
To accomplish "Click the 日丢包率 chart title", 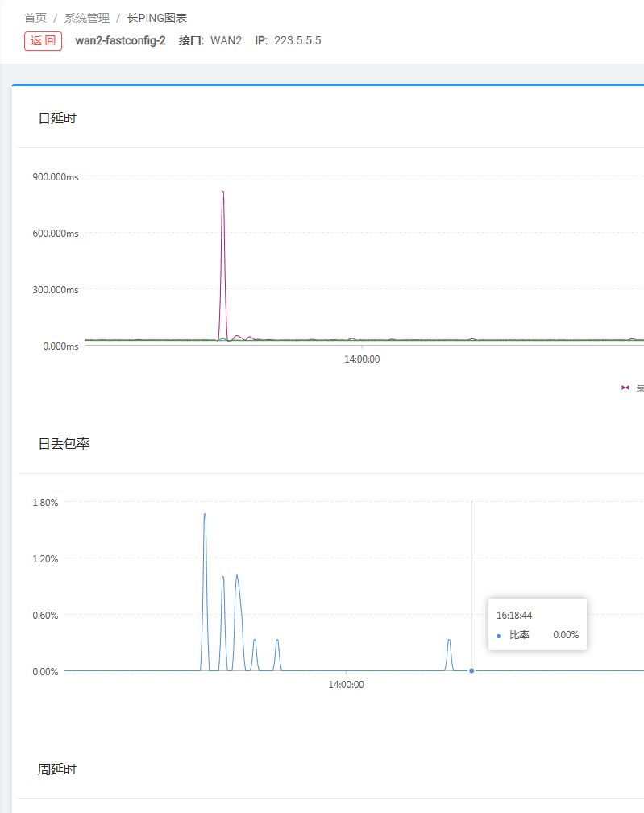I will (x=64, y=443).
